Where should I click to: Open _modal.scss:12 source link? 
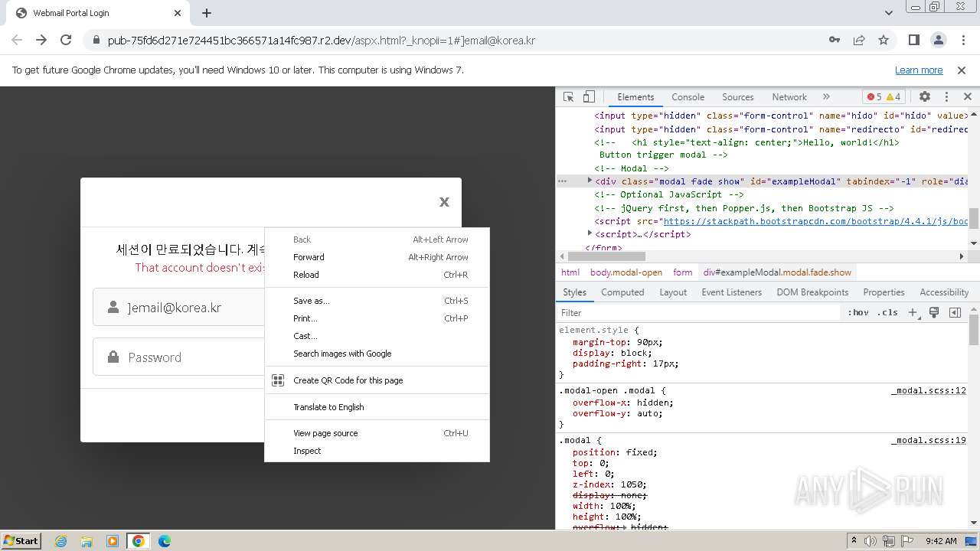(x=928, y=390)
